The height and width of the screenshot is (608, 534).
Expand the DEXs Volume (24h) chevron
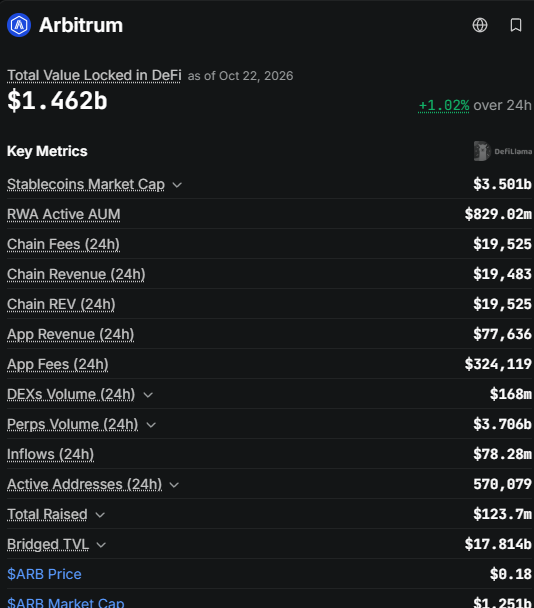pos(148,395)
